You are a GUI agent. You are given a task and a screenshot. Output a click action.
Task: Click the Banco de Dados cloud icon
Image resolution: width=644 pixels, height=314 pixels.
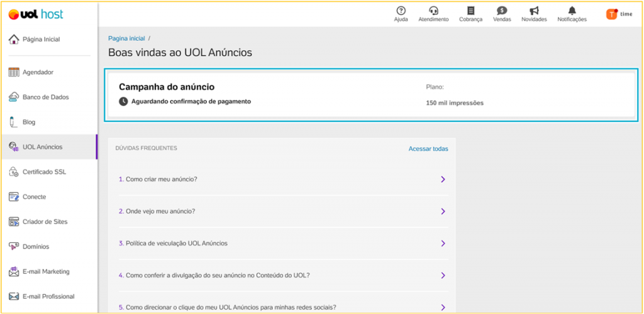coord(14,97)
